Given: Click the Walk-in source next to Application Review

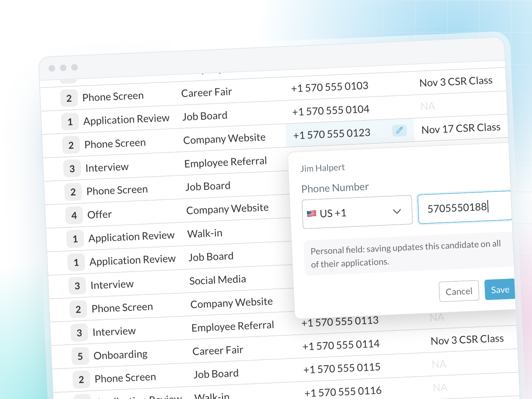Looking at the screenshot, I should point(205,233).
